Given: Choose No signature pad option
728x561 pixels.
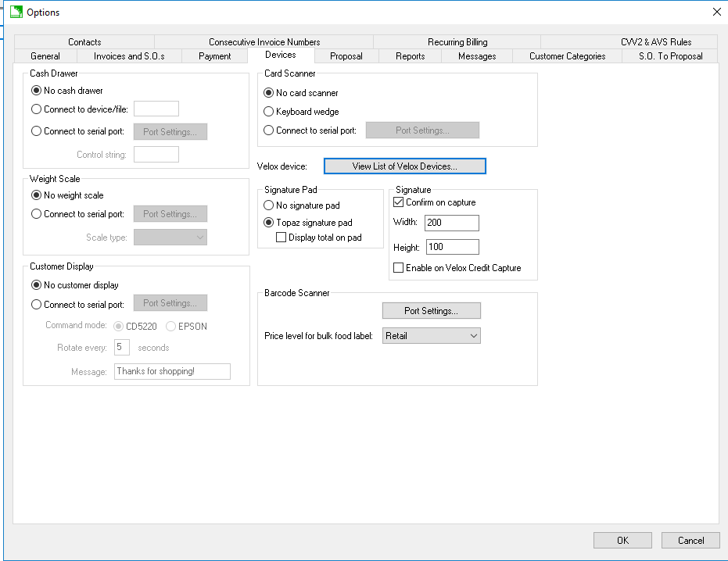Looking at the screenshot, I should coord(269,205).
